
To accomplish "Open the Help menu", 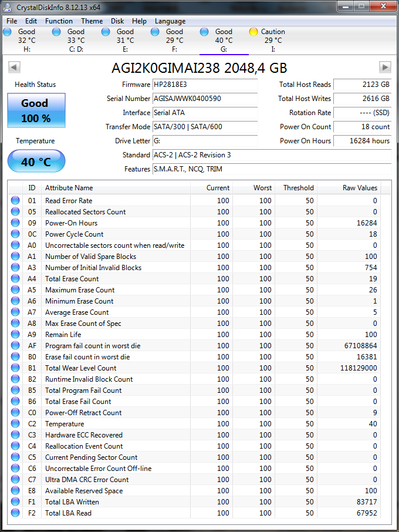I will point(139,21).
